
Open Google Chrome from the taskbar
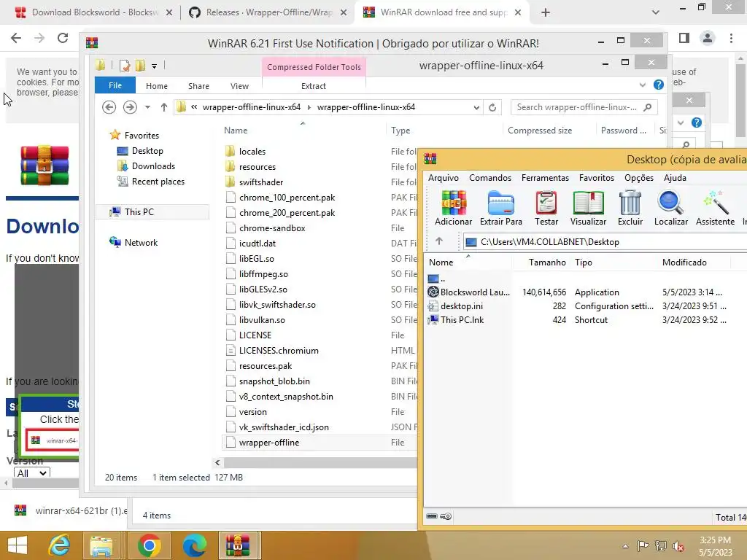[x=149, y=545]
